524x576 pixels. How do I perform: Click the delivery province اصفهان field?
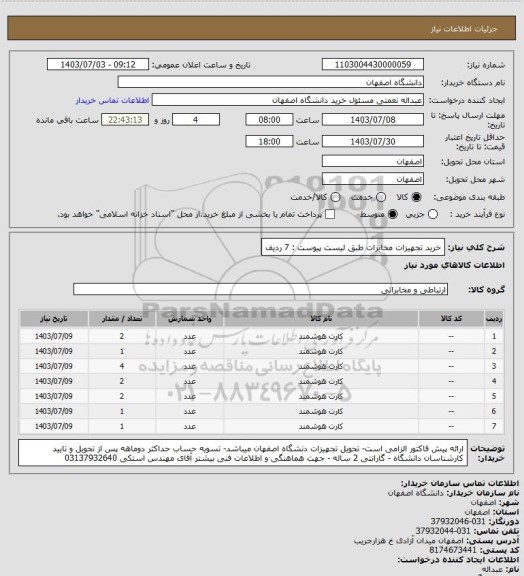tap(373, 161)
